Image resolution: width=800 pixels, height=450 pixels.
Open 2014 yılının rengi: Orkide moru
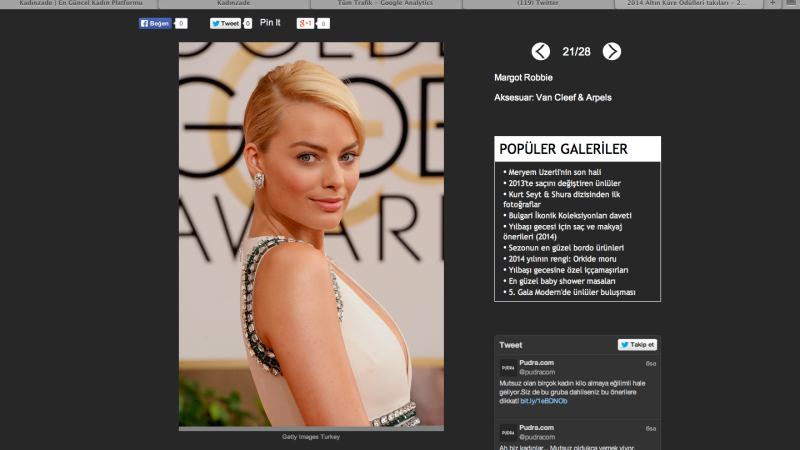562,259
